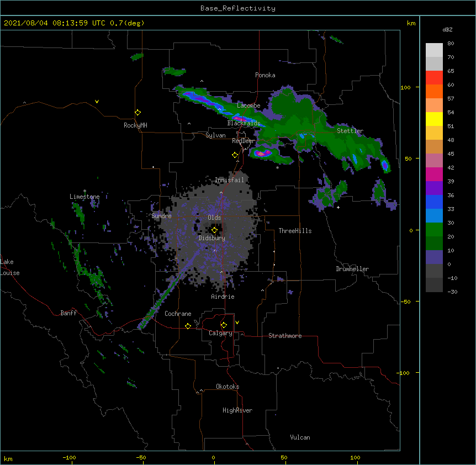Click the Ponoka city label

[265, 75]
